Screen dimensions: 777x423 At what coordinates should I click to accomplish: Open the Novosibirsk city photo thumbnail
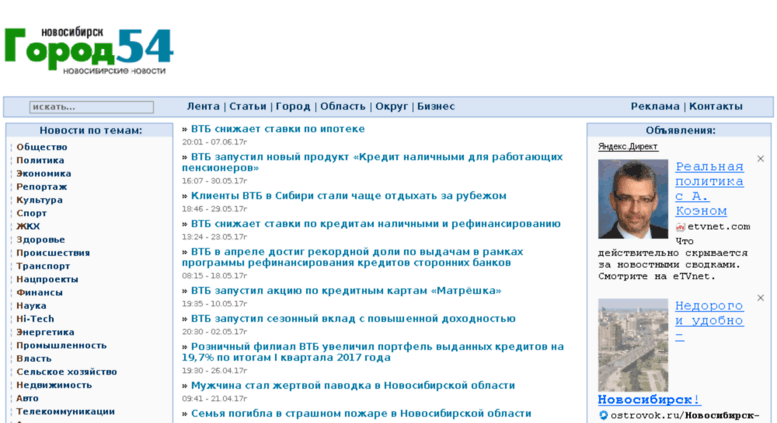pos(633,345)
